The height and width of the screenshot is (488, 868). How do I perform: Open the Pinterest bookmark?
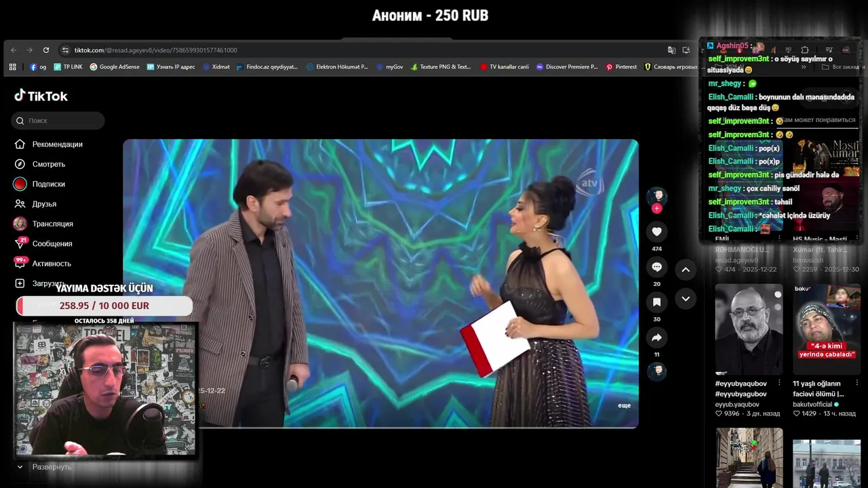click(x=621, y=67)
